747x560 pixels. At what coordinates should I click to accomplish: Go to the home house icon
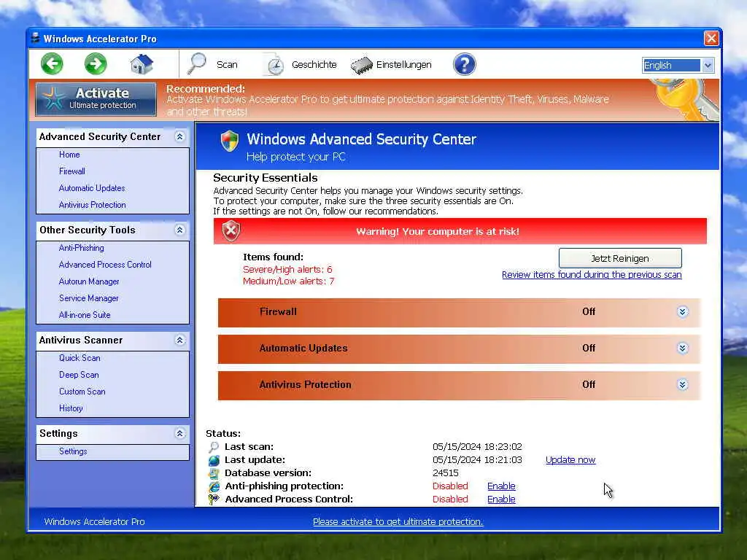(142, 64)
